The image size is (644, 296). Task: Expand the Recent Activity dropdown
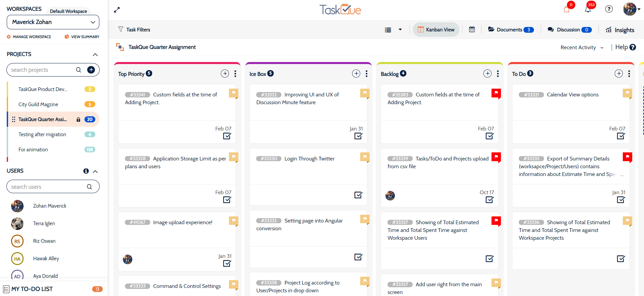point(582,48)
